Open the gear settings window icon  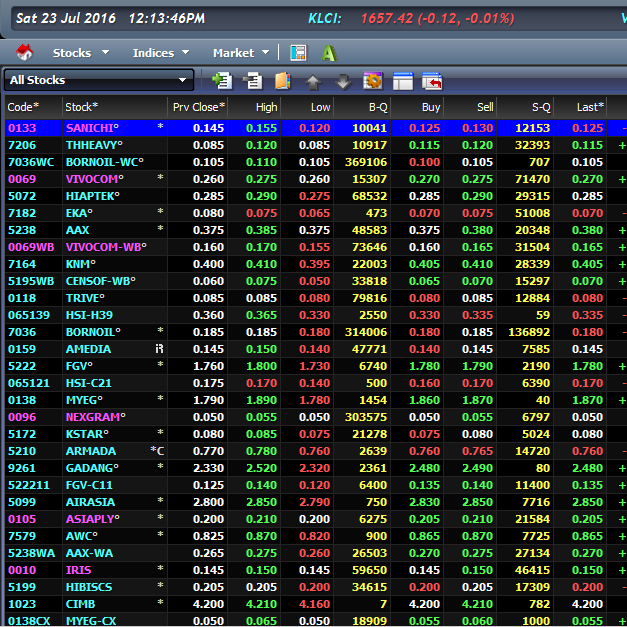tap(373, 81)
